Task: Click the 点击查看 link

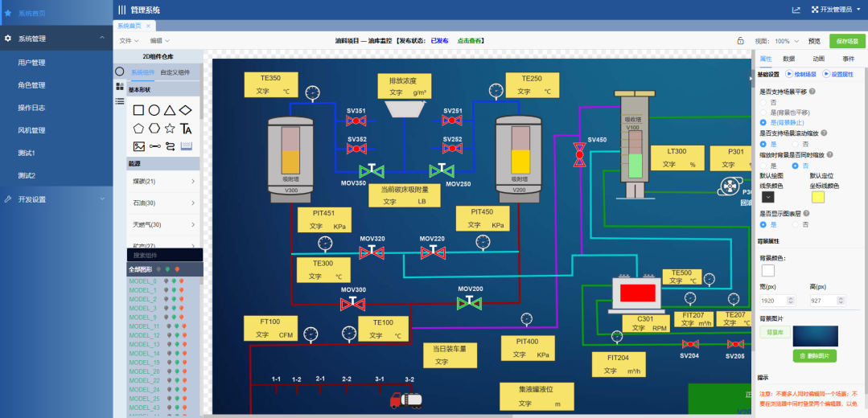Action: [472, 40]
